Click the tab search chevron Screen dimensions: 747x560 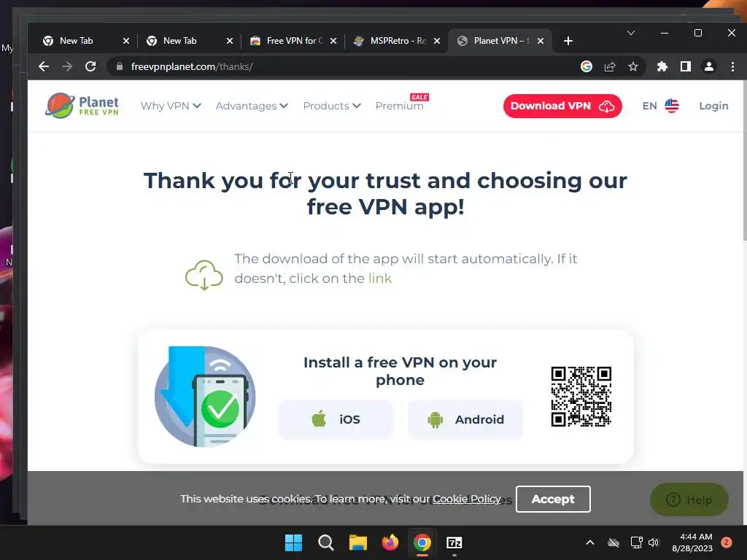631,33
